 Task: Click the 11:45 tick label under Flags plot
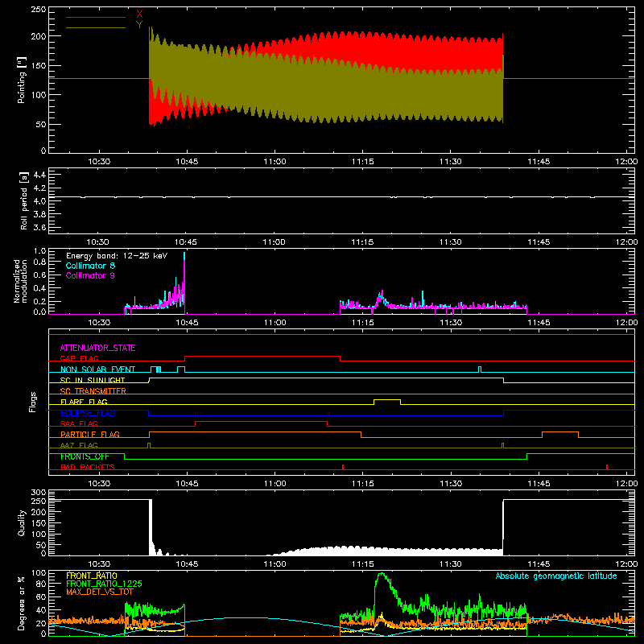tap(539, 484)
